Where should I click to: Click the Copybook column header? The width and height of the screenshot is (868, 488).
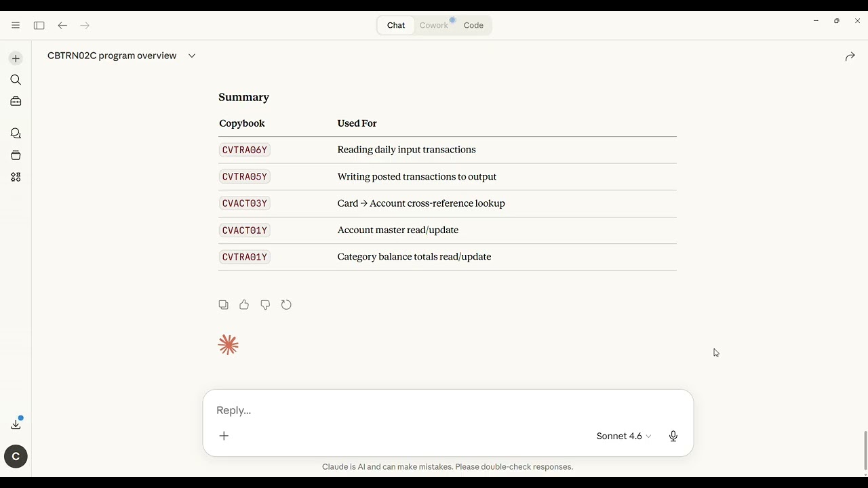pos(242,123)
